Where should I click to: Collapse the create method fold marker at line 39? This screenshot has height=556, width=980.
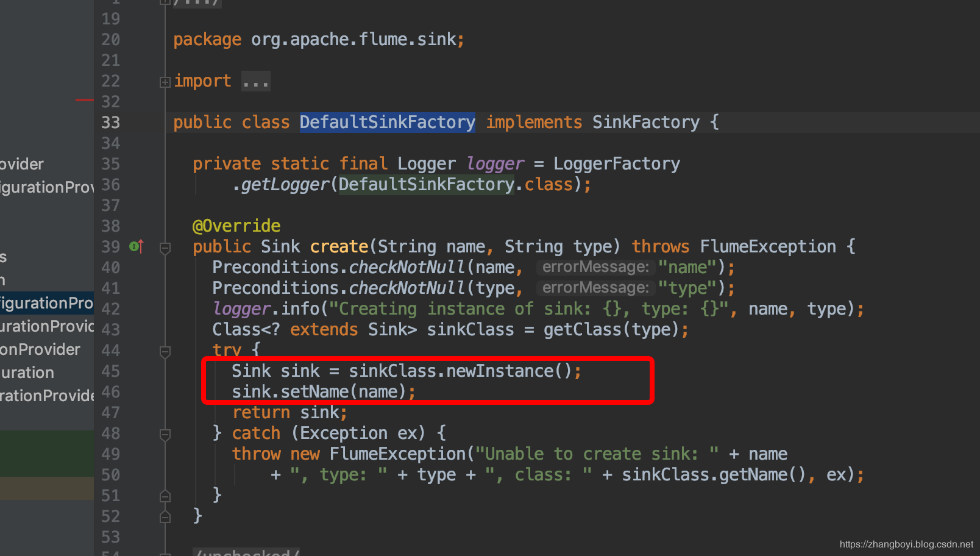[165, 248]
